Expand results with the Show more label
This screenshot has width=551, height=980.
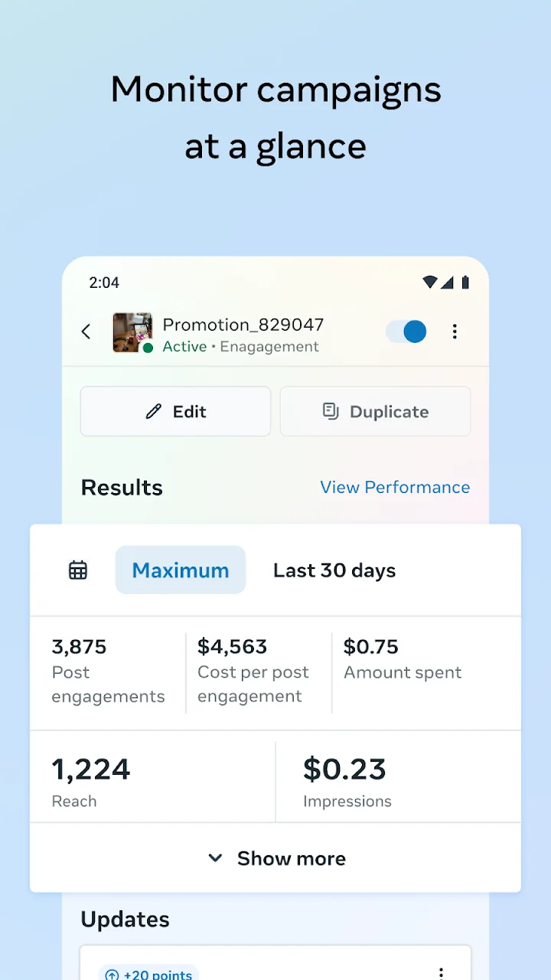coord(292,858)
